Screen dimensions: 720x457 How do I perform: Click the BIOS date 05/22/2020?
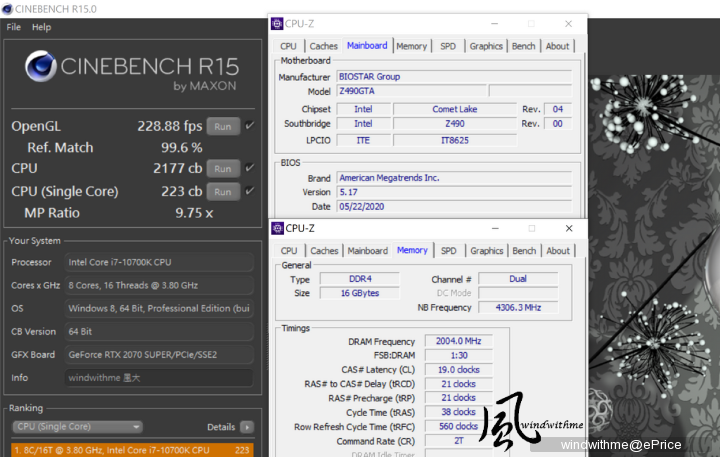coord(454,207)
